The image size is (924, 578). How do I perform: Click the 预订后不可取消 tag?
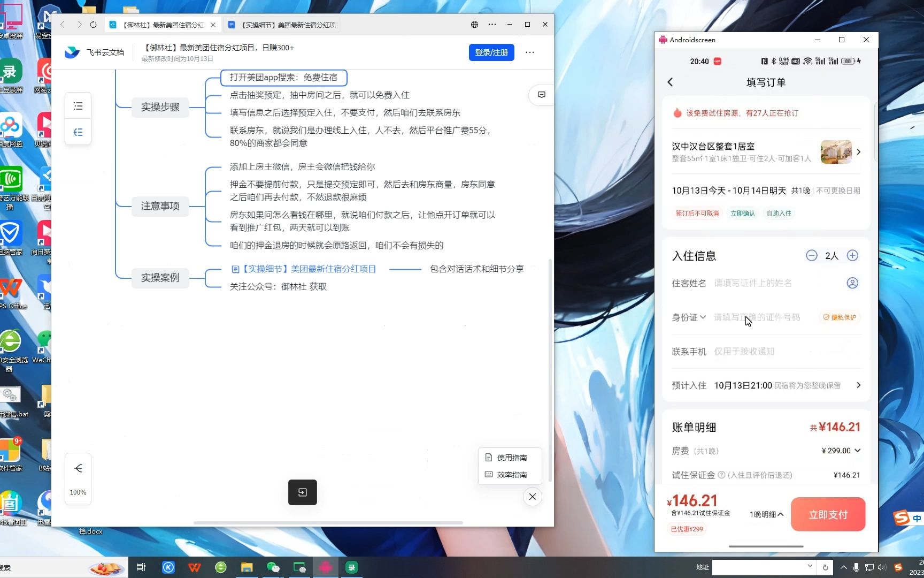pos(697,214)
